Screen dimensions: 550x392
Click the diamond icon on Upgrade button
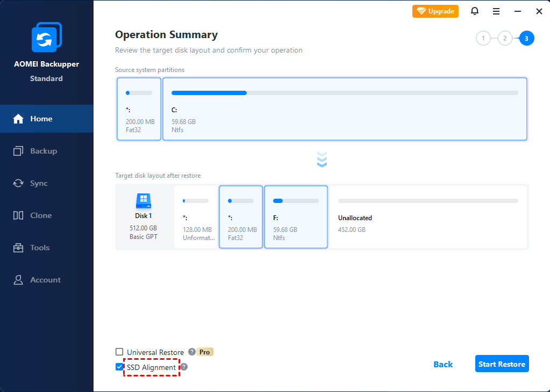coord(421,11)
